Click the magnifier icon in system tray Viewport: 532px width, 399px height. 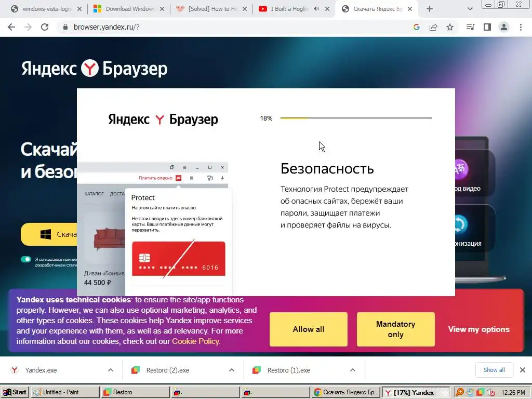point(459,392)
